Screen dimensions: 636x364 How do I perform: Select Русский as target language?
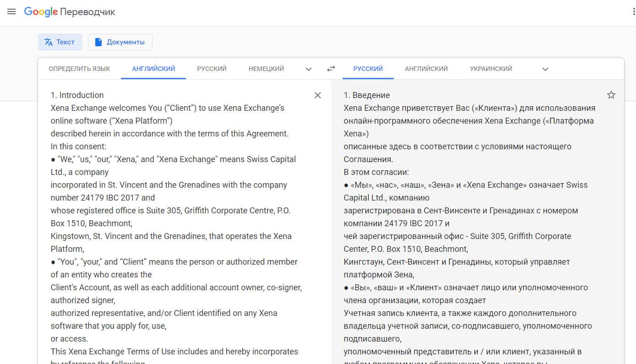368,69
